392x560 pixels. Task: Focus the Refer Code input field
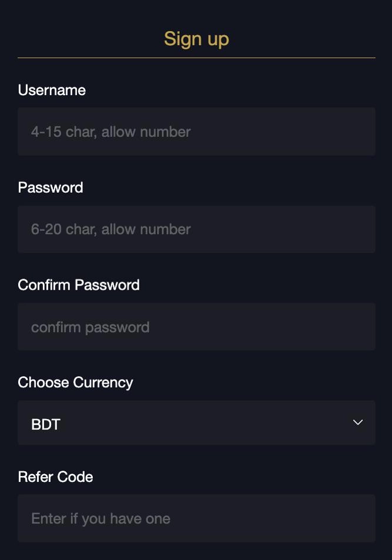[196, 518]
